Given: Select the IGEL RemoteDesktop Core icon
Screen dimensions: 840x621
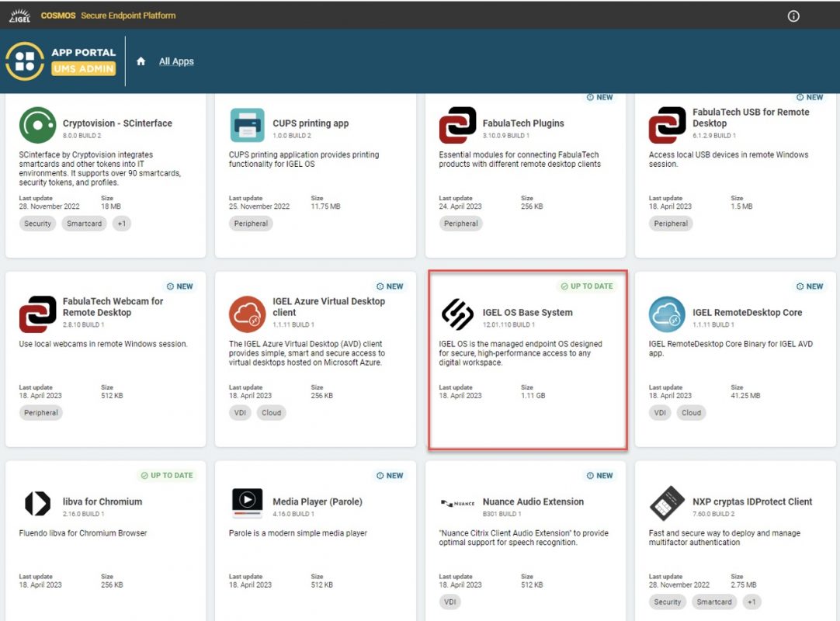Looking at the screenshot, I should click(x=667, y=314).
